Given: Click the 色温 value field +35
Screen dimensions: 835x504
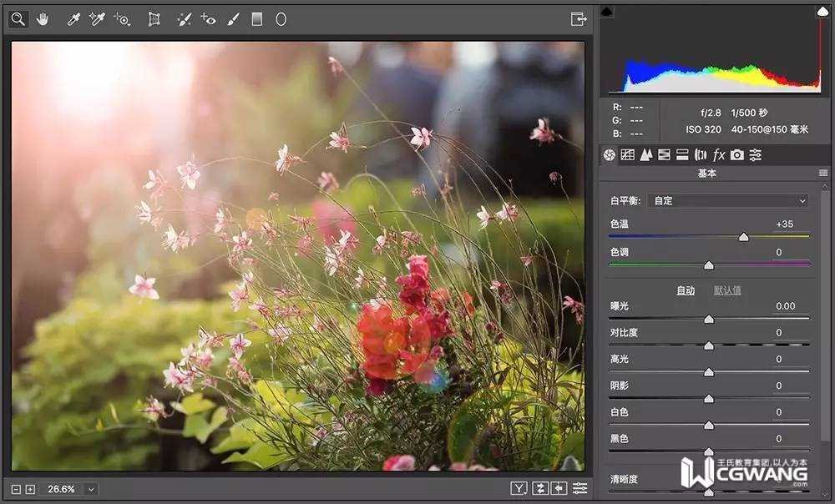Looking at the screenshot, I should (x=784, y=224).
